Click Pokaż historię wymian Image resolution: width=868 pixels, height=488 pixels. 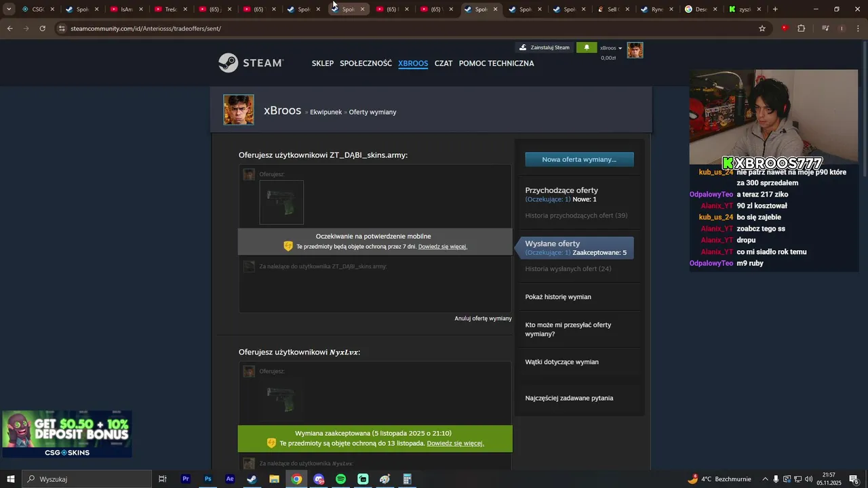tap(558, 297)
